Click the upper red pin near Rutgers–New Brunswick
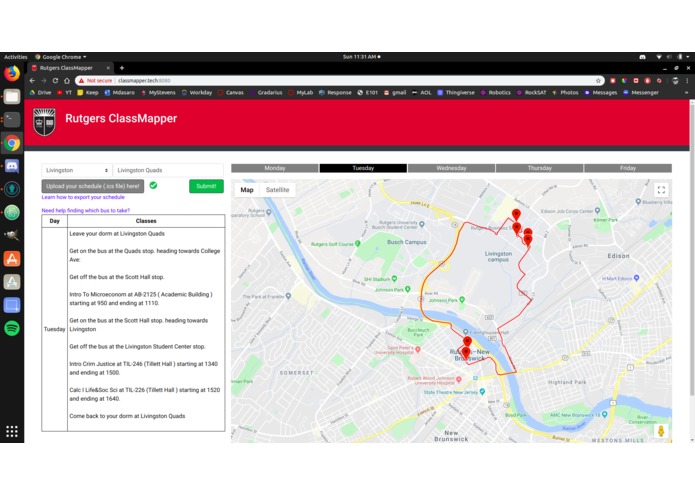Screen dimensions: 695x494 467,341
